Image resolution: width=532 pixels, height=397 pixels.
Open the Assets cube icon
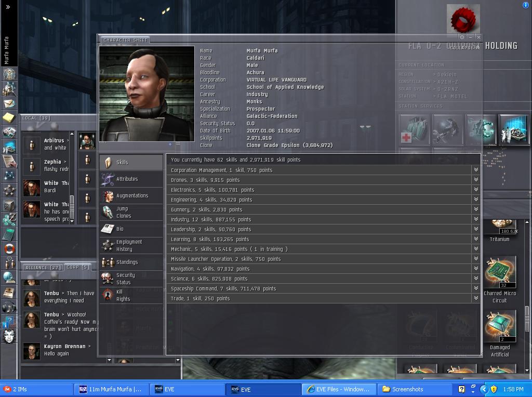tap(9, 205)
